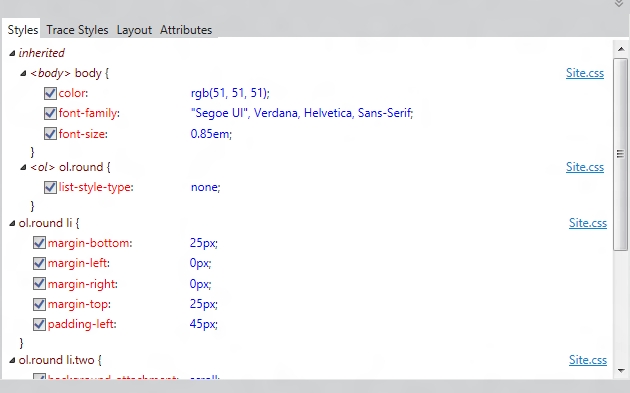The width and height of the screenshot is (630, 393).
Task: Toggle the margin-right checkbox
Action: click(x=39, y=284)
